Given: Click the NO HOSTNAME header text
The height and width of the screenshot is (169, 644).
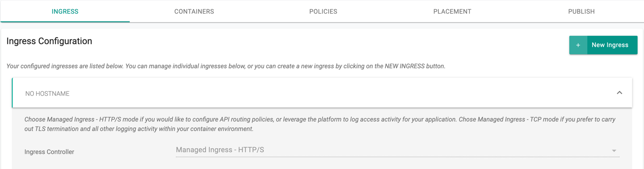Looking at the screenshot, I should point(47,94).
